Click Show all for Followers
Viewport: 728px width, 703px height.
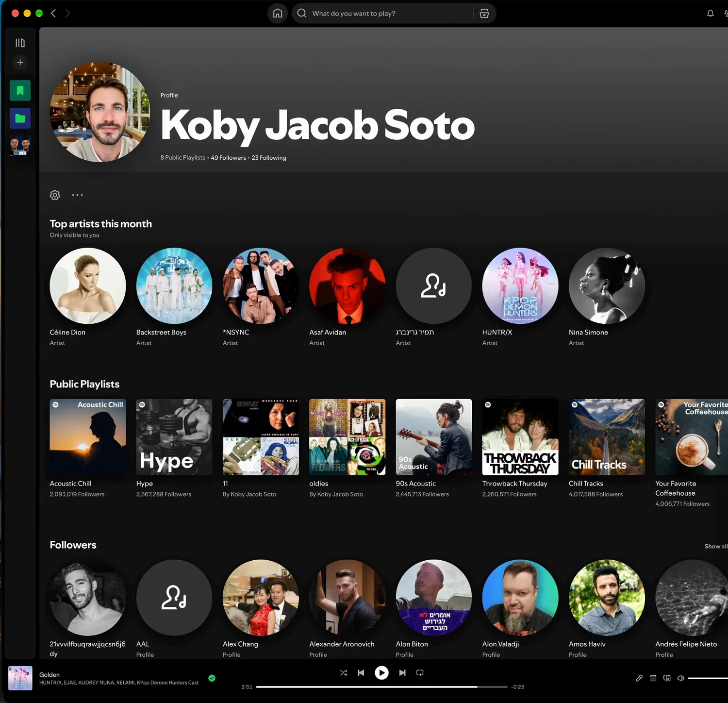pyautogui.click(x=716, y=546)
